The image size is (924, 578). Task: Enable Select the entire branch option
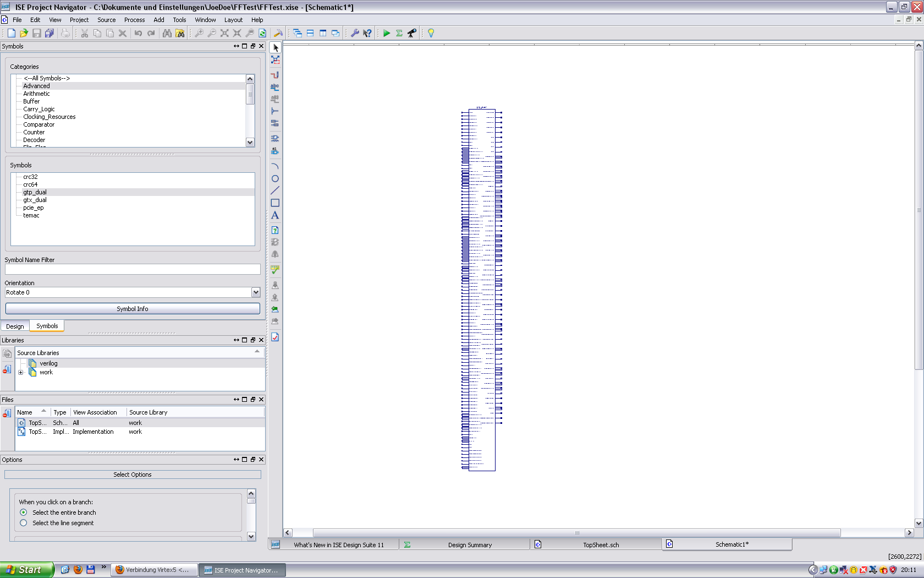point(24,512)
